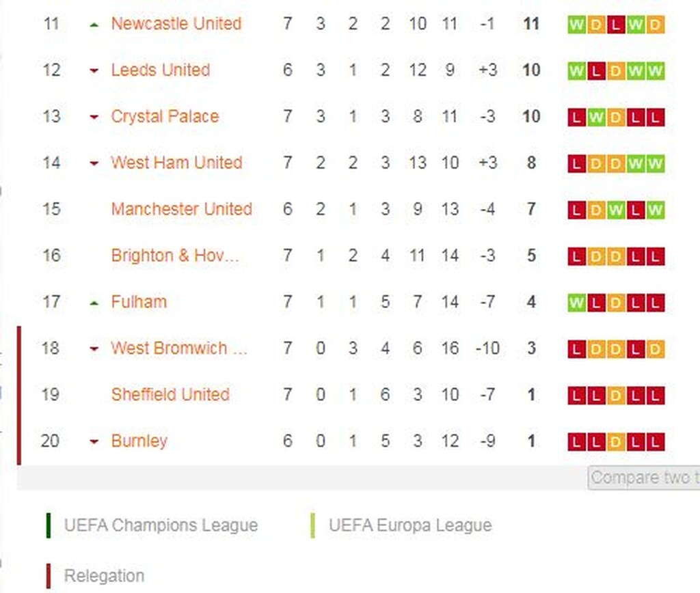Viewport: 700px width, 593px height.
Task: Click West Ham United's down arrow
Action: coord(94,163)
